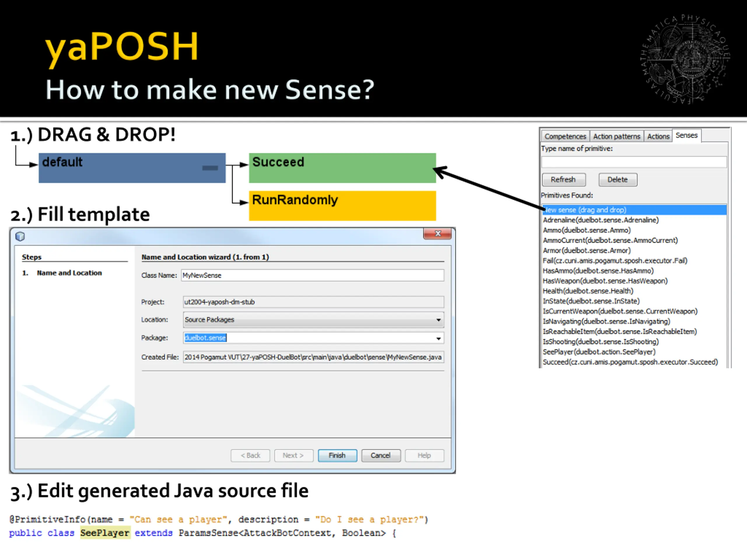
Task: Select the Senses tab
Action: pyautogui.click(x=687, y=135)
